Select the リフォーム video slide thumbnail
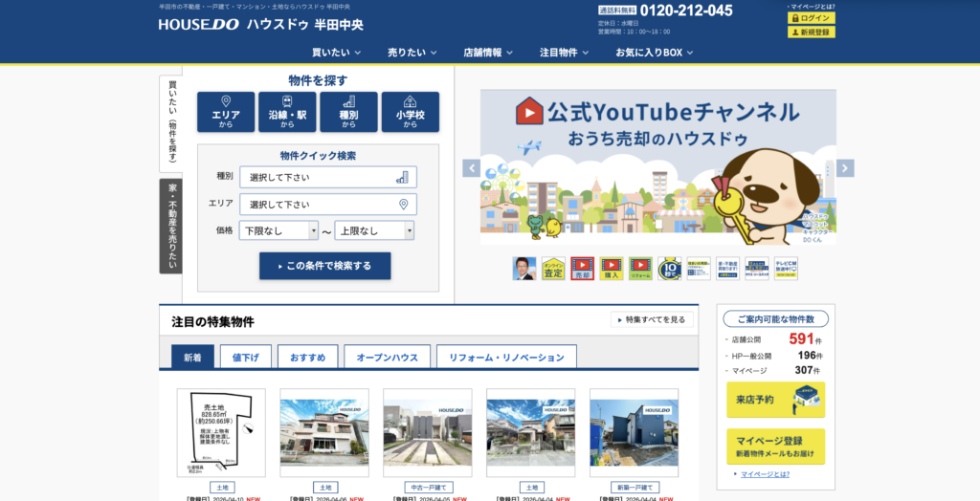 [x=640, y=268]
